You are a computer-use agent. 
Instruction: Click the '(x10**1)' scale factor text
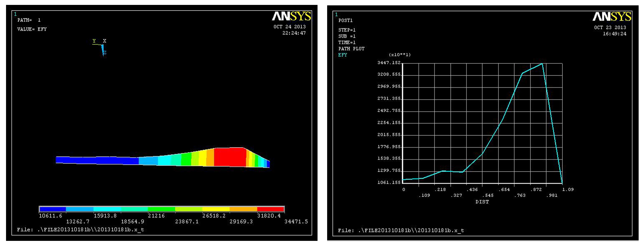[400, 55]
